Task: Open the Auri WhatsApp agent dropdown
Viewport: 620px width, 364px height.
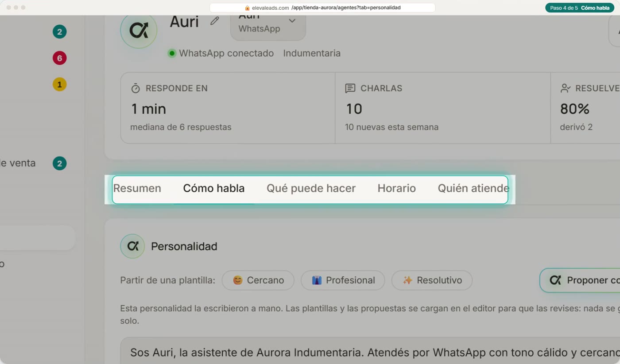Action: tap(268, 27)
